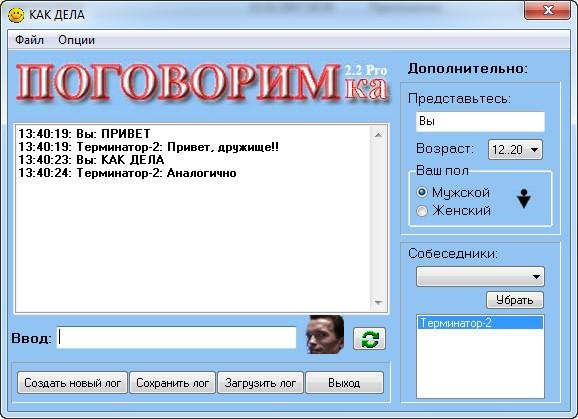Click the chat log scroll up arrow
Screen dimensions: 578x419
tap(378, 135)
